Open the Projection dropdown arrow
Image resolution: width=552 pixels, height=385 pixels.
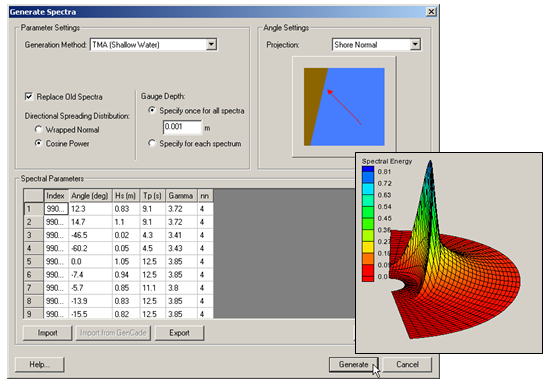click(x=415, y=44)
